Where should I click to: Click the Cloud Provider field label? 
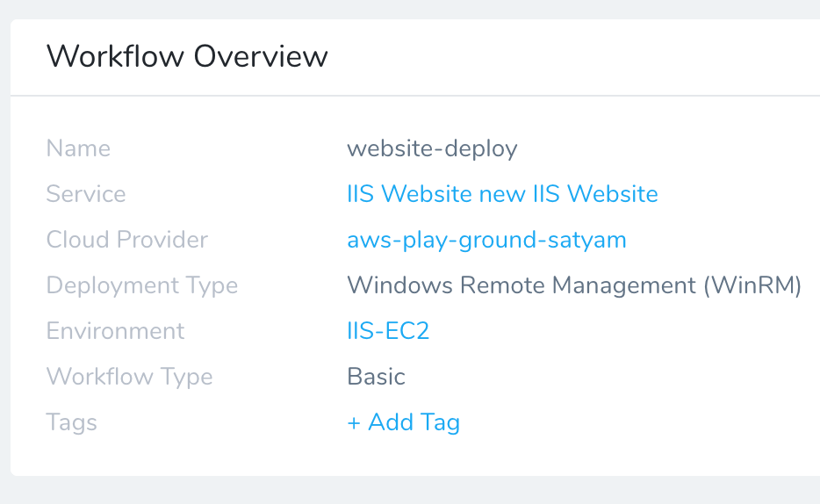127,240
